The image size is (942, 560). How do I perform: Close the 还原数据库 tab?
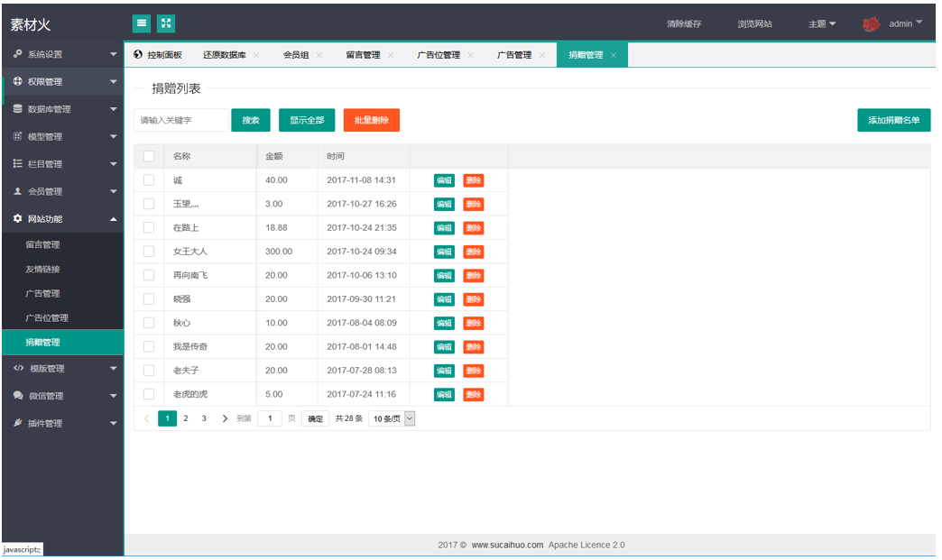(x=256, y=55)
